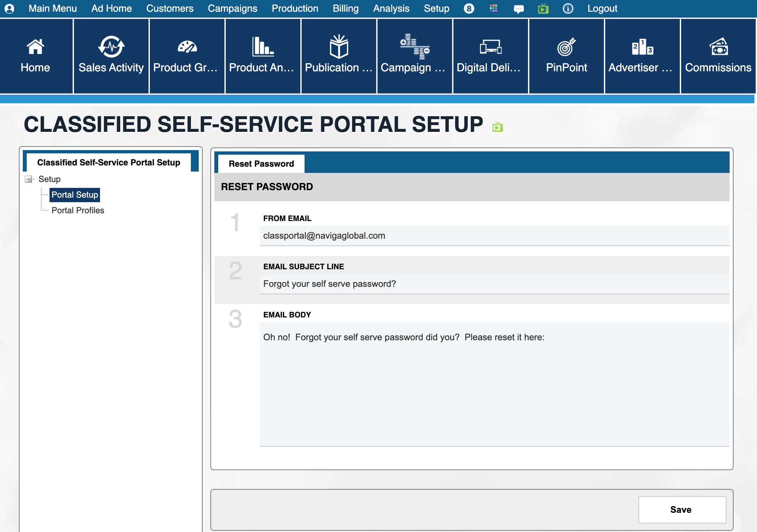The image size is (757, 532).
Task: Click the From Email input field
Action: [x=494, y=236]
